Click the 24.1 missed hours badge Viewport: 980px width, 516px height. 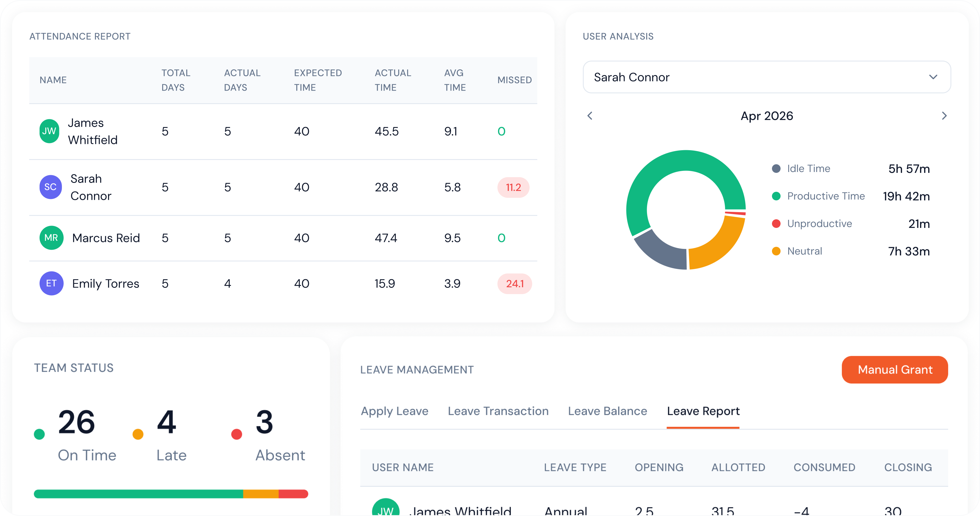point(514,284)
